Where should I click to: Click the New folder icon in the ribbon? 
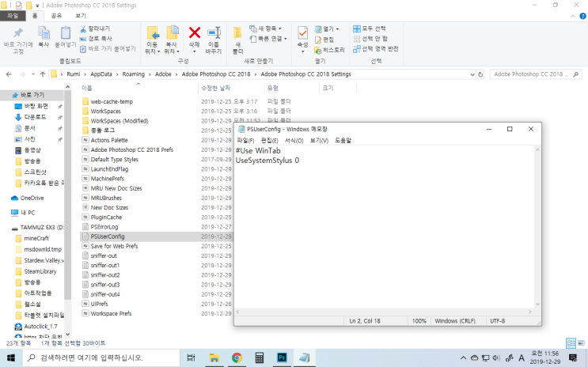237,33
